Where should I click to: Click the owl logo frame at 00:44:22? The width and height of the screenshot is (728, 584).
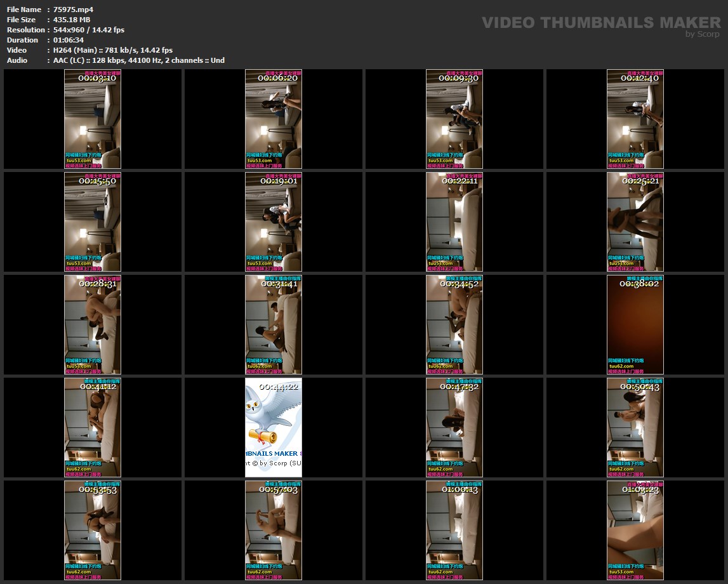[274, 427]
